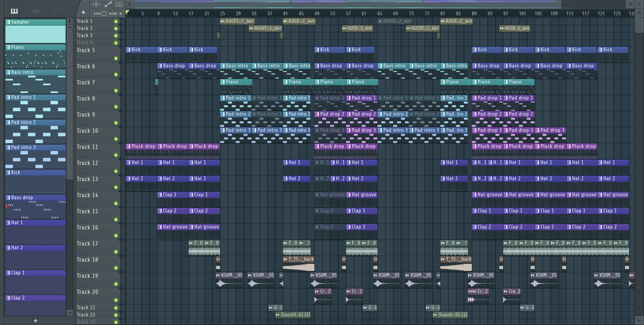644x325 pixels.
Task: Mute Track 19 with its green LED
Action: (116, 284)
